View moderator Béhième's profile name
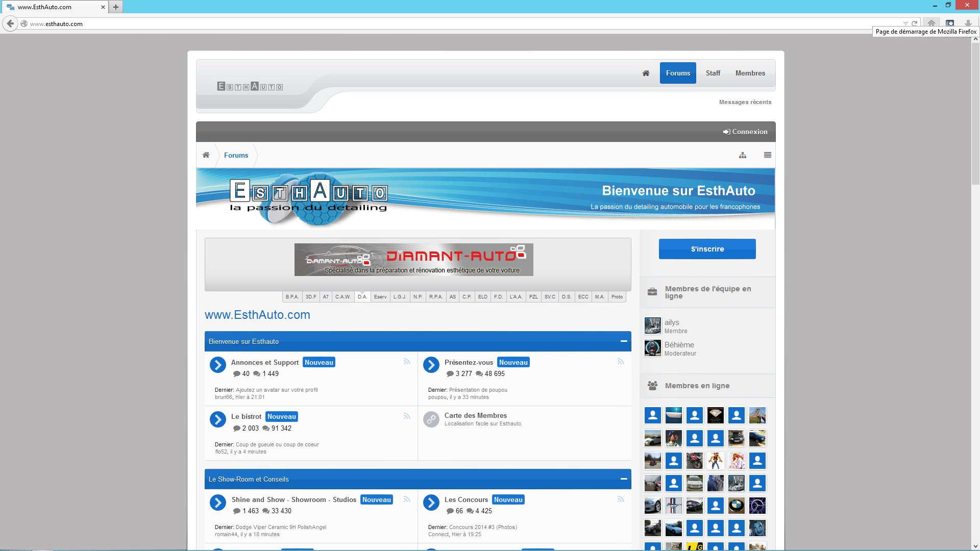The height and width of the screenshot is (551, 980). 679,345
